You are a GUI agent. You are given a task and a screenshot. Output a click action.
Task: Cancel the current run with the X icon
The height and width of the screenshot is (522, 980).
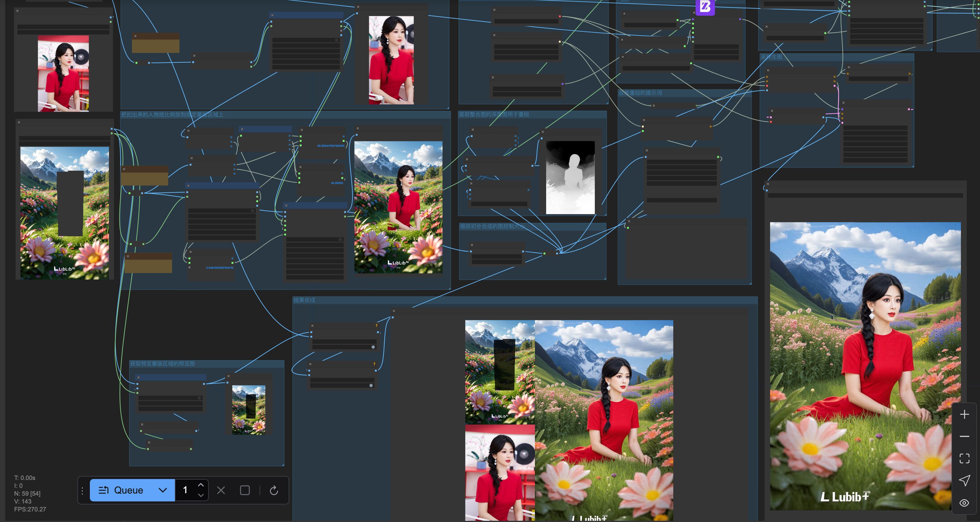coord(221,491)
